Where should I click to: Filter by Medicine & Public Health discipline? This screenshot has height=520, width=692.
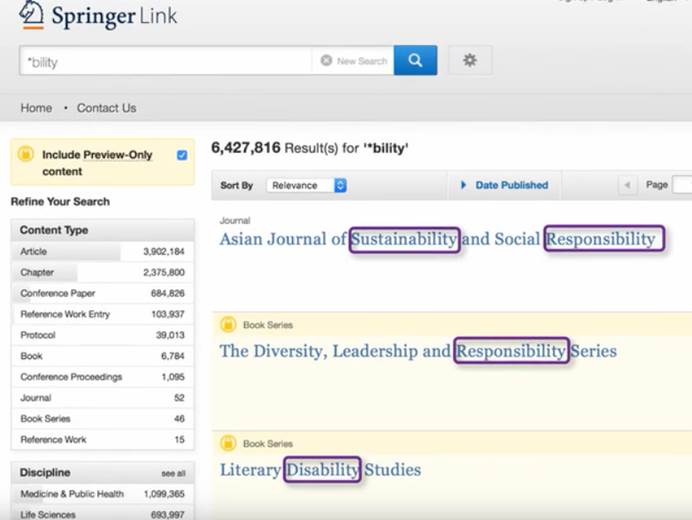[102, 494]
